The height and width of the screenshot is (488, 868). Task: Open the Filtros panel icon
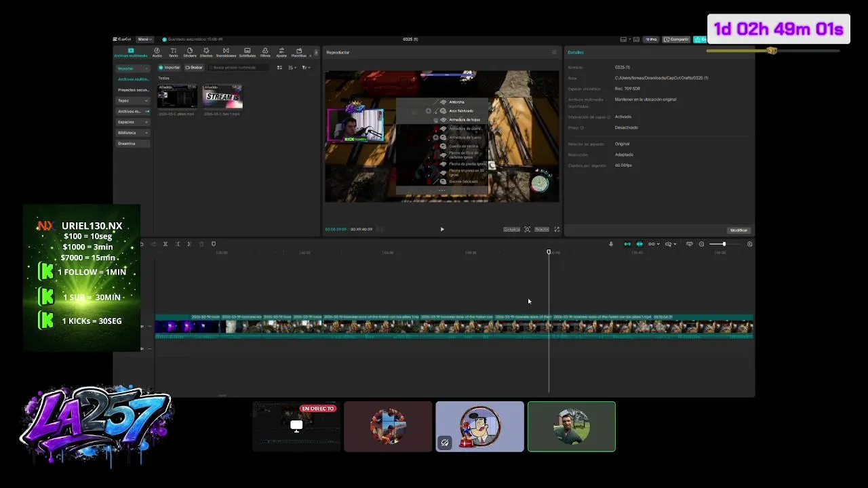click(265, 52)
